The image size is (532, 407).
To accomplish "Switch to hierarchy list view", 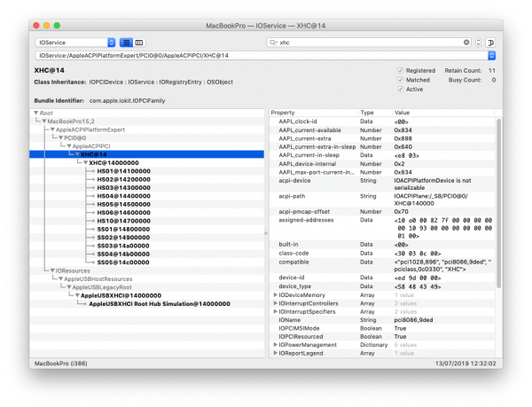I will point(125,43).
